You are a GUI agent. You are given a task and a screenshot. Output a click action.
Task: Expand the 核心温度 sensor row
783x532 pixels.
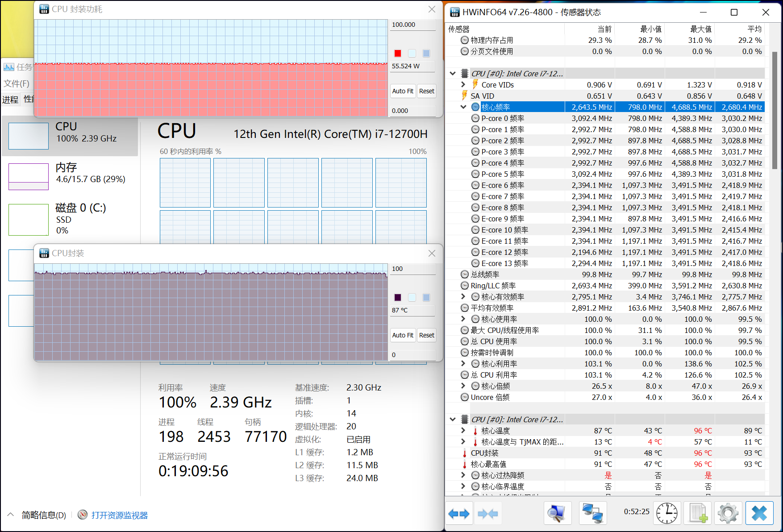pos(463,431)
